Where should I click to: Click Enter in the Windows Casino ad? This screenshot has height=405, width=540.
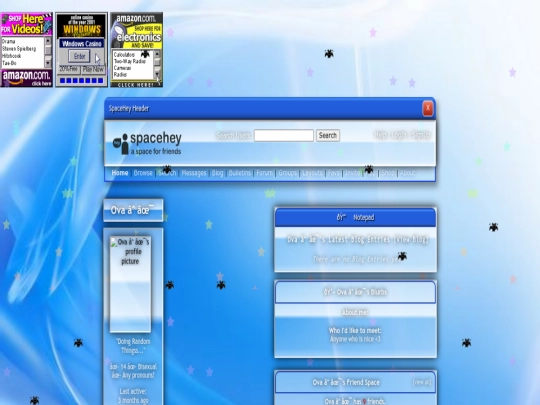coord(80,56)
